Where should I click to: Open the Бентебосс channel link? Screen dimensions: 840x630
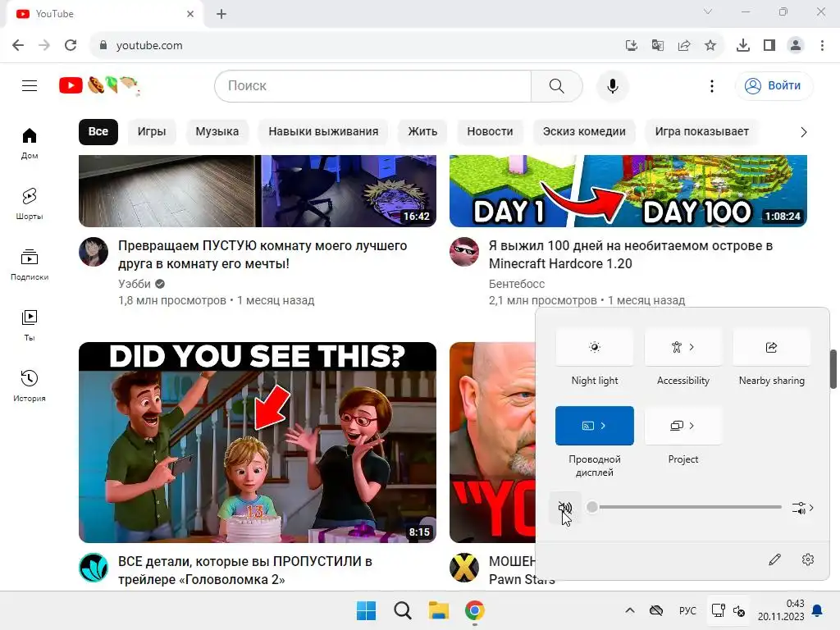(x=517, y=284)
